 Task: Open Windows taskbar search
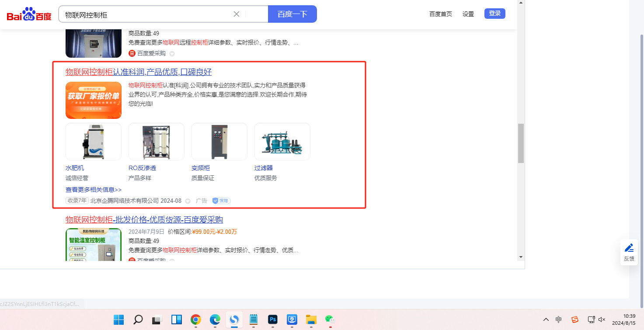tap(138, 320)
